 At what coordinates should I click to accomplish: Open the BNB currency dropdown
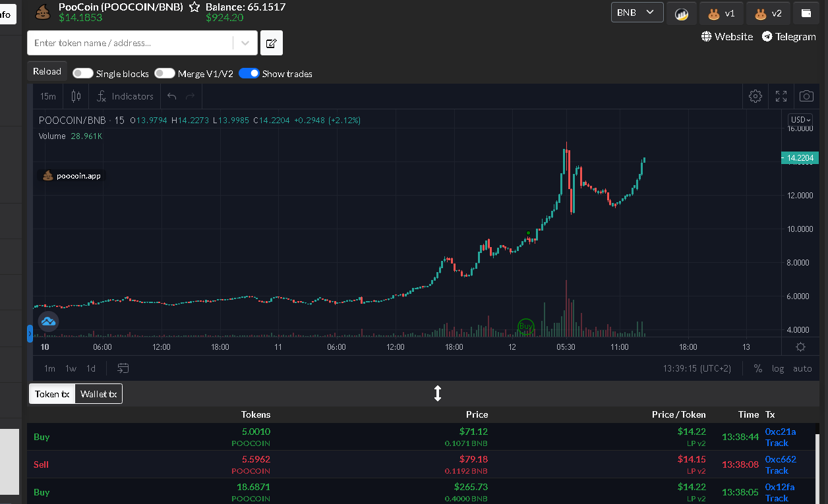pos(637,13)
